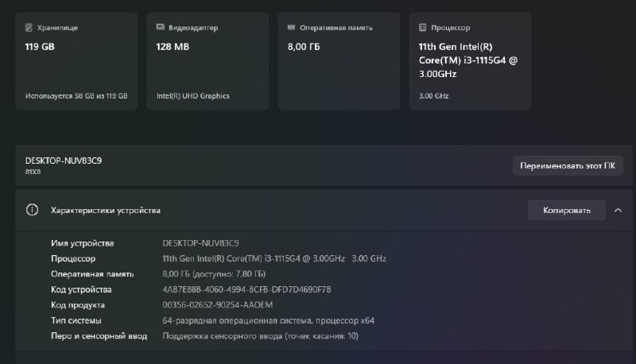Open the Хранилище 119 GB card

pos(76,61)
